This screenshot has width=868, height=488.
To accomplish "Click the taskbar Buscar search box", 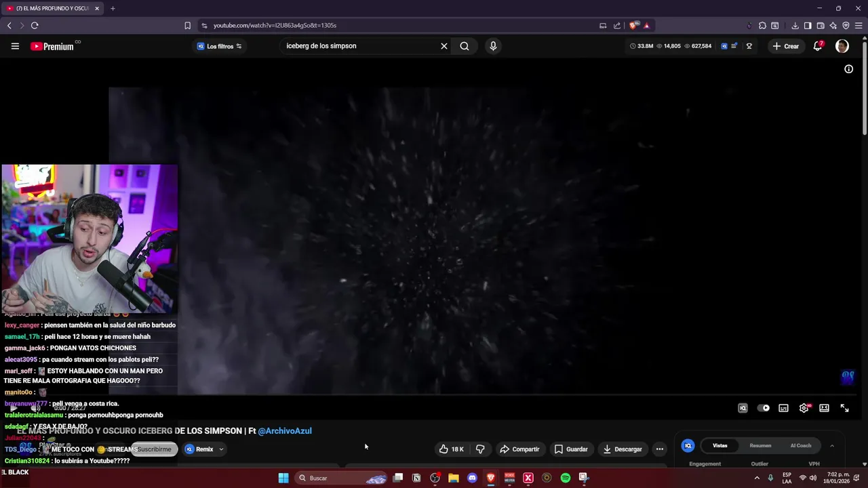I will coord(342,478).
